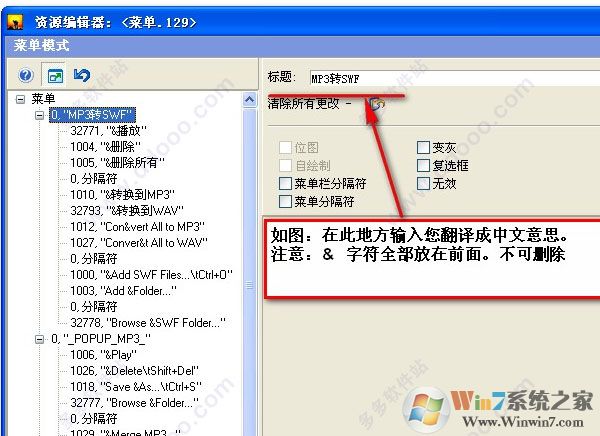The image size is (600, 436).
Task: Select item 1003, "Add &Folder..."
Action: point(123,291)
